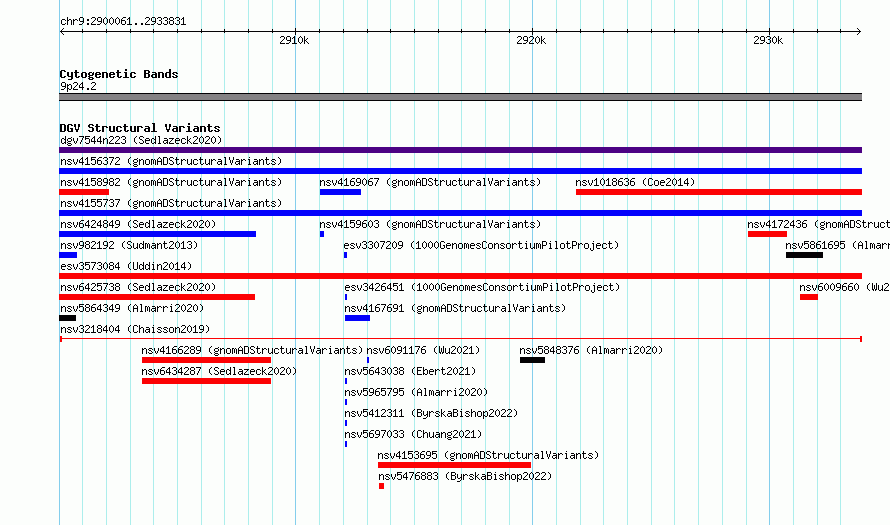Click the chr9:2900061..2933831 region label

[123, 22]
